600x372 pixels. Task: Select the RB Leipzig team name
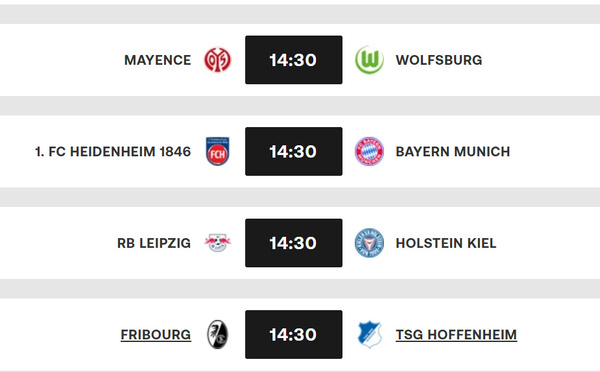pos(154,243)
